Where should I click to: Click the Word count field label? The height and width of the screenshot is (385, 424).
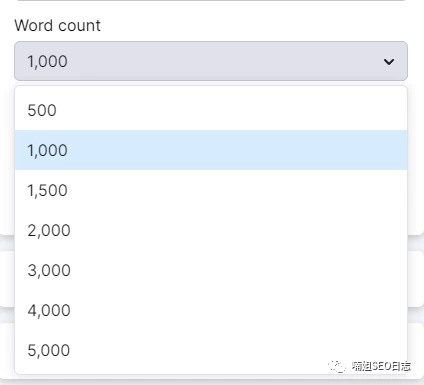[57, 25]
